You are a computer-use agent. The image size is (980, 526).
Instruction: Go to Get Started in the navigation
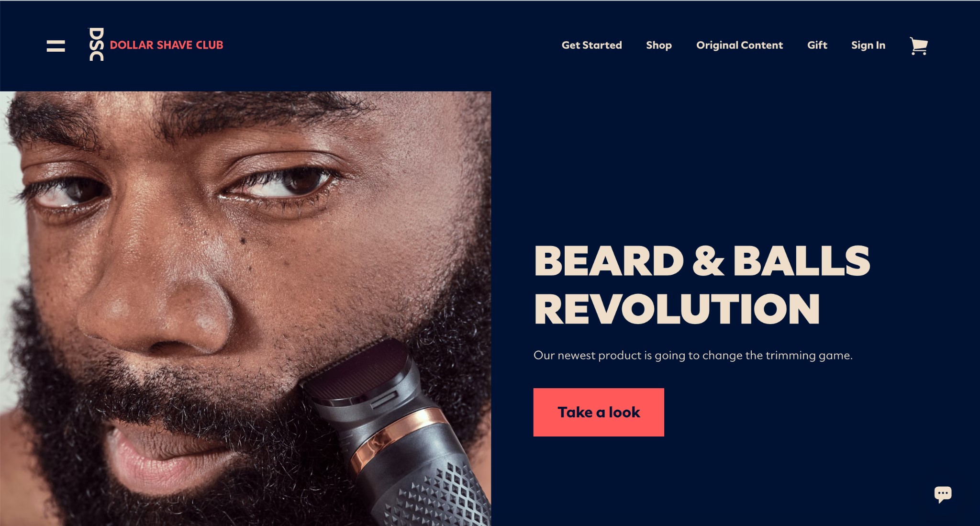click(591, 45)
